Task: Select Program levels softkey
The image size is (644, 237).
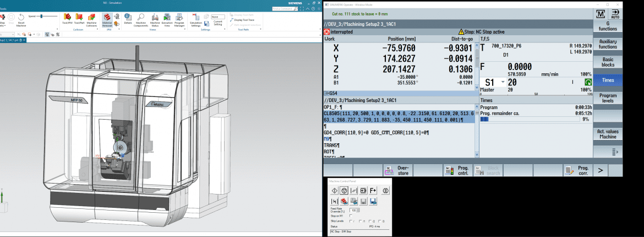Action: [608, 98]
